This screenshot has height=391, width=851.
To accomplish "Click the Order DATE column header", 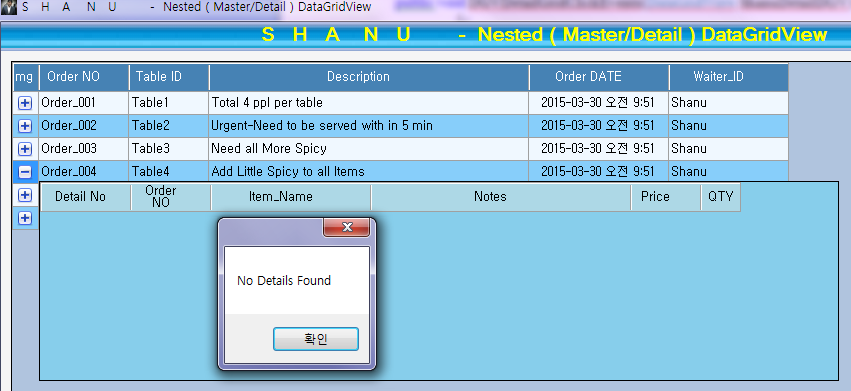I will (x=599, y=77).
